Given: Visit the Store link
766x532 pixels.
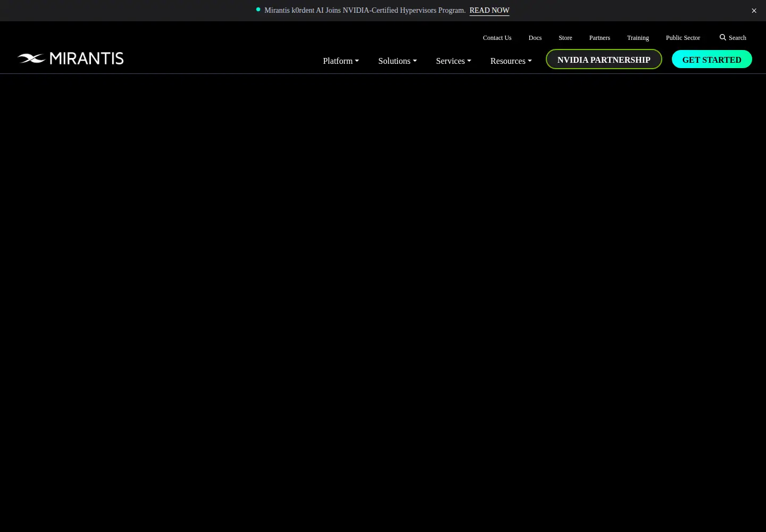Looking at the screenshot, I should (x=565, y=38).
